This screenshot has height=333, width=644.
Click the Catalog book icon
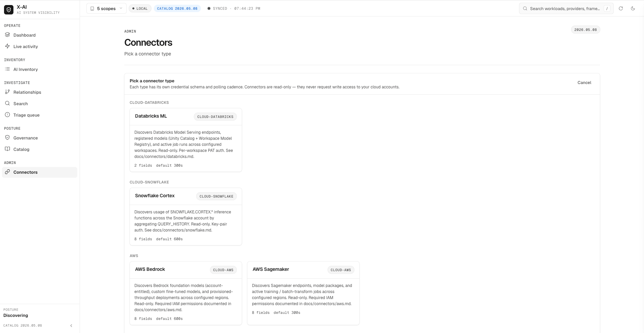[7, 149]
